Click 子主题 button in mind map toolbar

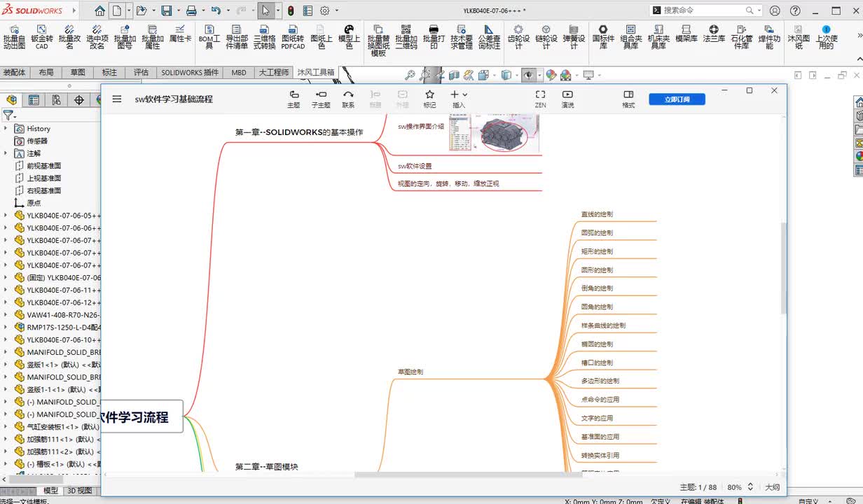[x=321, y=99]
